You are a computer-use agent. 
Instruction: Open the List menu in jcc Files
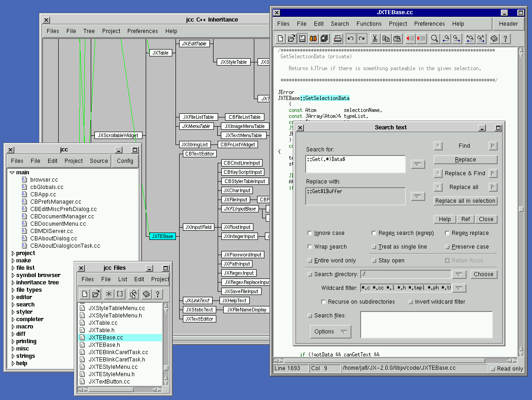click(x=122, y=279)
